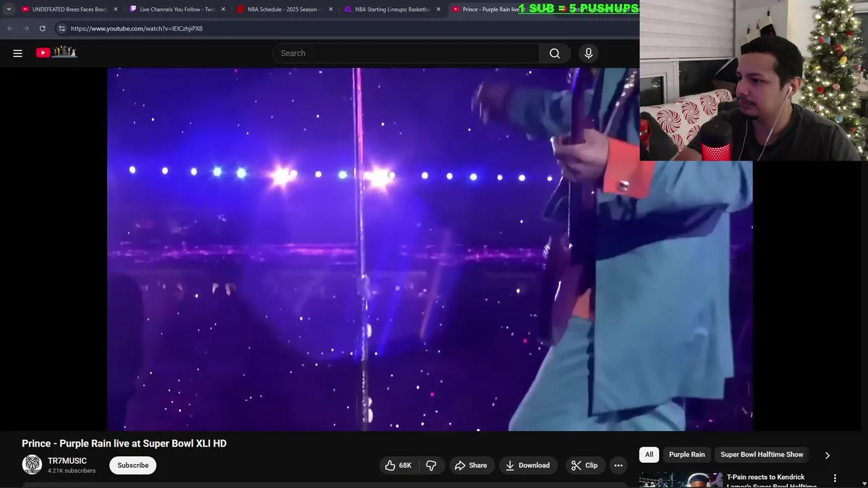Go back with the browser back arrow
The height and width of the screenshot is (488, 868).
pos(9,28)
